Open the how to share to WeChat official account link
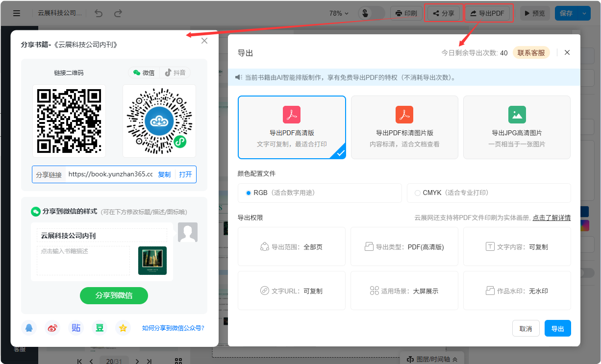The image size is (601, 364). click(x=173, y=328)
